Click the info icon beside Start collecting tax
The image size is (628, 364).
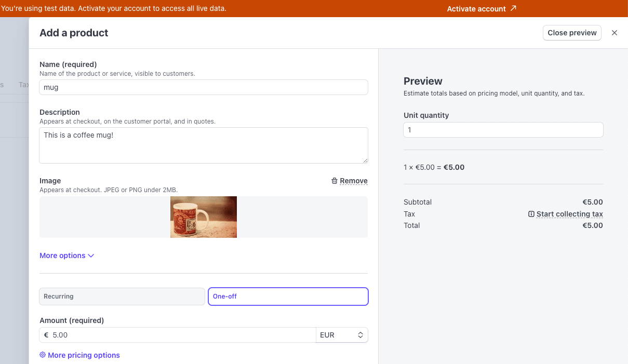coord(531,214)
